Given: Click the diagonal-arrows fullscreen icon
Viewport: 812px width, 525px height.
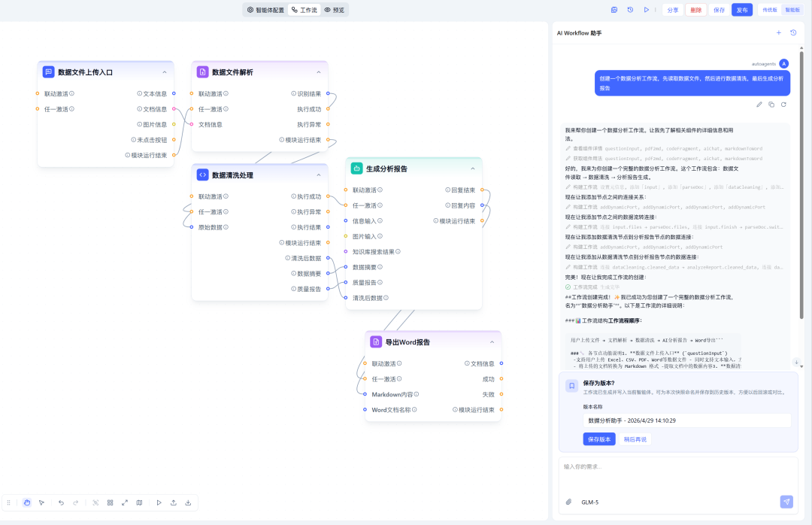Looking at the screenshot, I should tap(125, 502).
